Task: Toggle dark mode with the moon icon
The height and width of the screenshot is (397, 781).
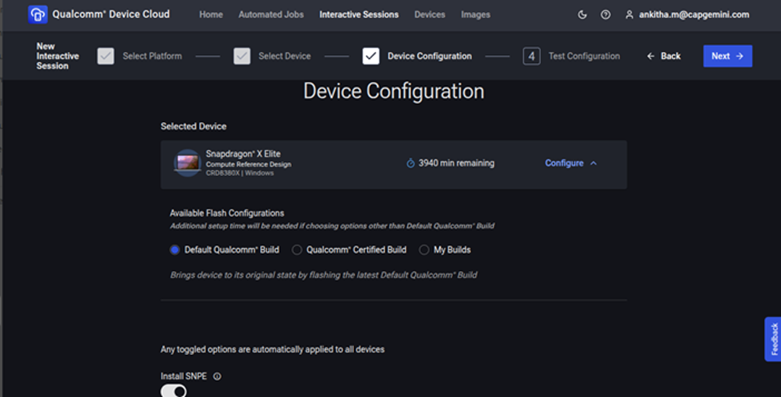Action: (x=582, y=15)
